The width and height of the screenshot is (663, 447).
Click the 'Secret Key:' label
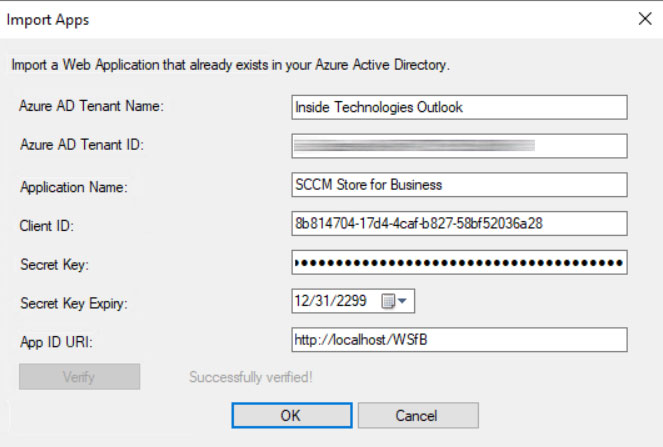coord(55,265)
